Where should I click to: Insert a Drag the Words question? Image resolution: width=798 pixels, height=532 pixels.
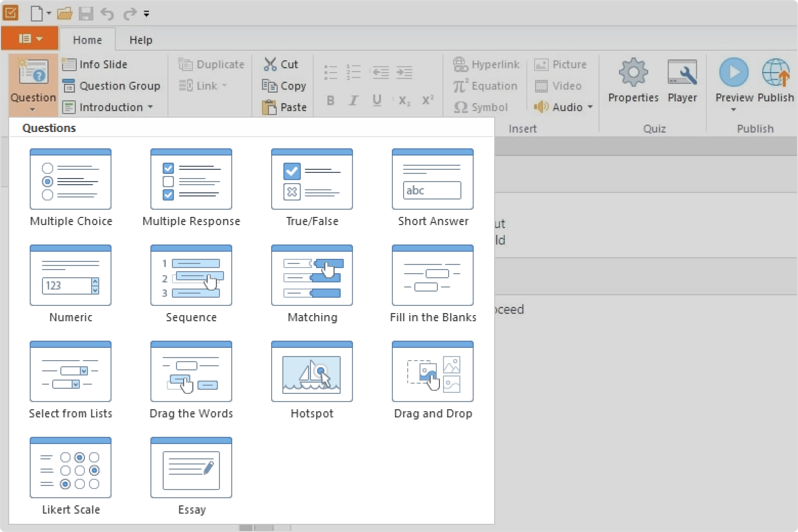191,380
